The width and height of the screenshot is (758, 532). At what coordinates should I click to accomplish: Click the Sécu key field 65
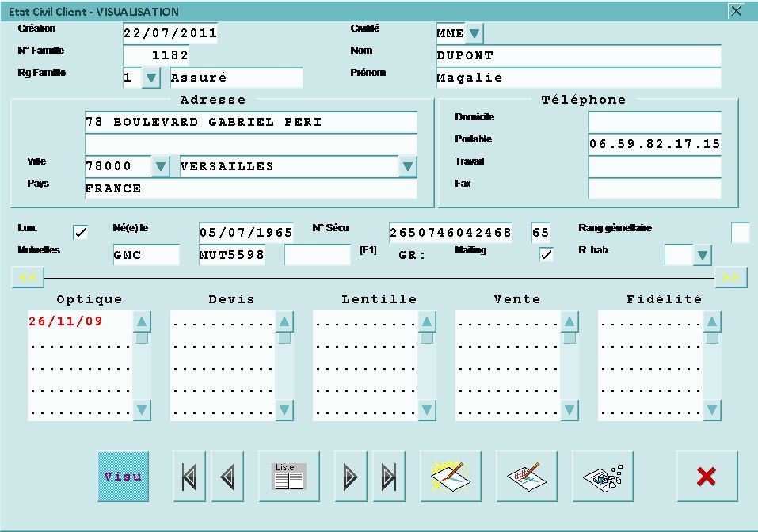[540, 233]
